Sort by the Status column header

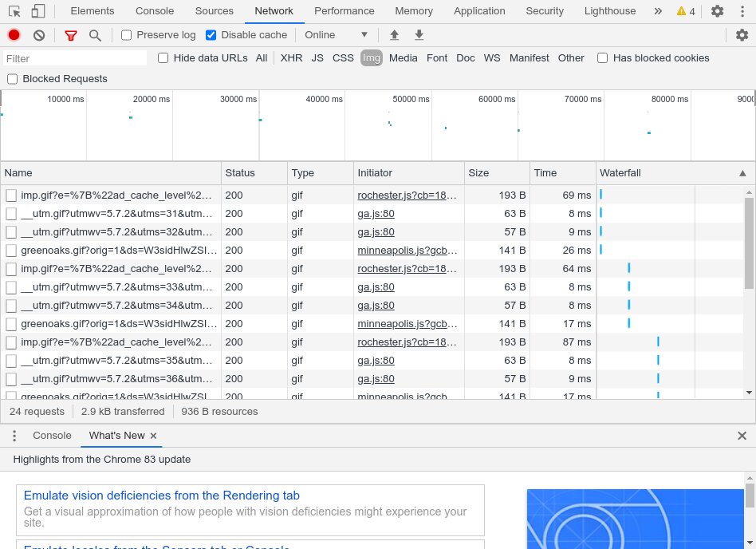pos(254,173)
